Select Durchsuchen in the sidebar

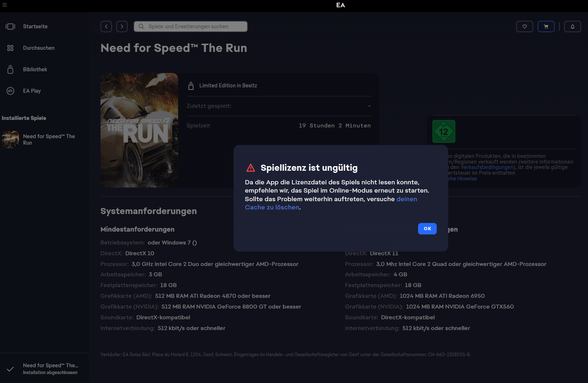39,48
